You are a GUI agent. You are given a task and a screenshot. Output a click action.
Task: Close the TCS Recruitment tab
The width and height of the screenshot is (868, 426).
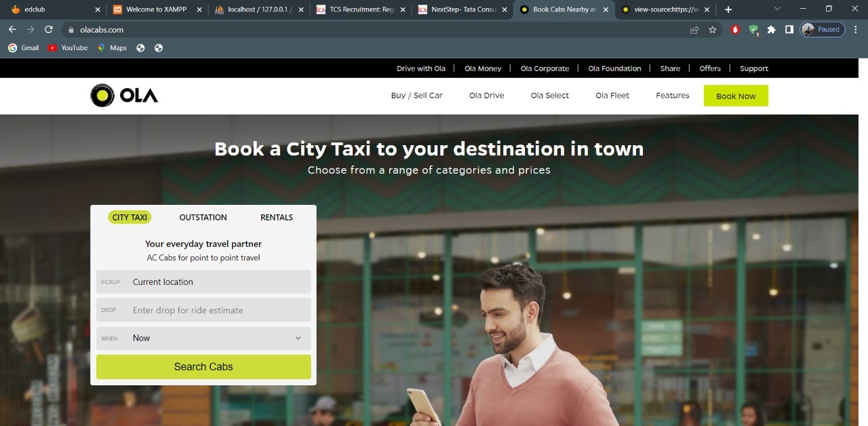(403, 9)
